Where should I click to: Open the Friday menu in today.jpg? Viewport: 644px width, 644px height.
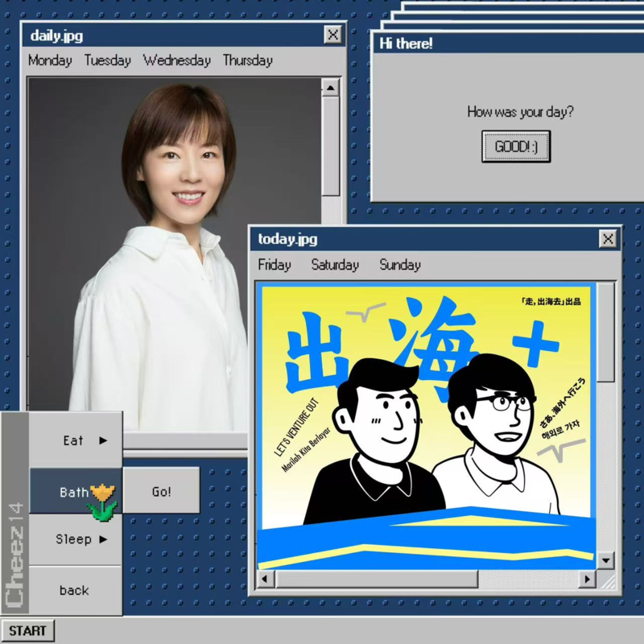[275, 265]
